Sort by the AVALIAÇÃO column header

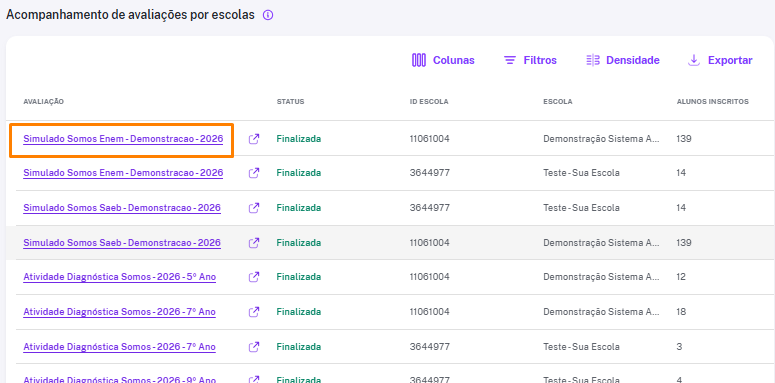[x=43, y=102]
